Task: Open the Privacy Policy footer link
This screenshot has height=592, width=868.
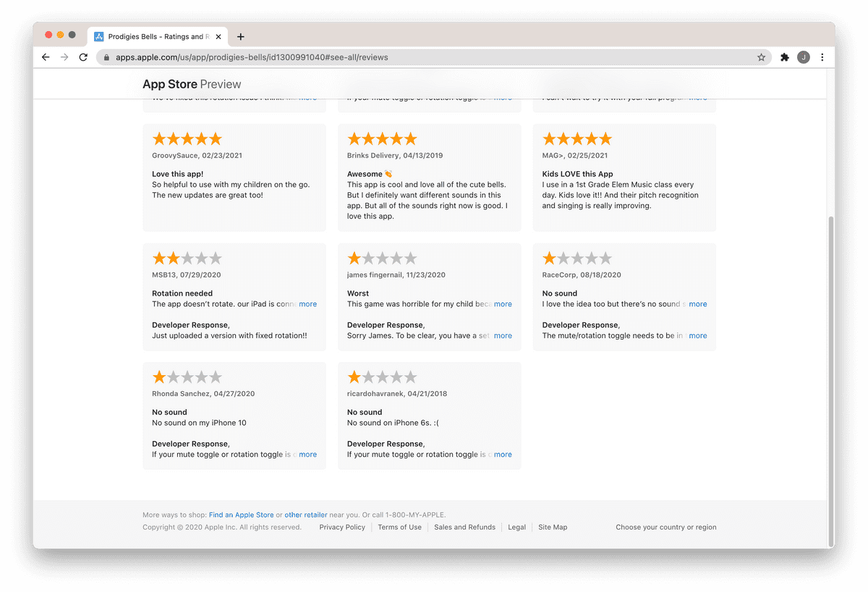Action: (342, 527)
